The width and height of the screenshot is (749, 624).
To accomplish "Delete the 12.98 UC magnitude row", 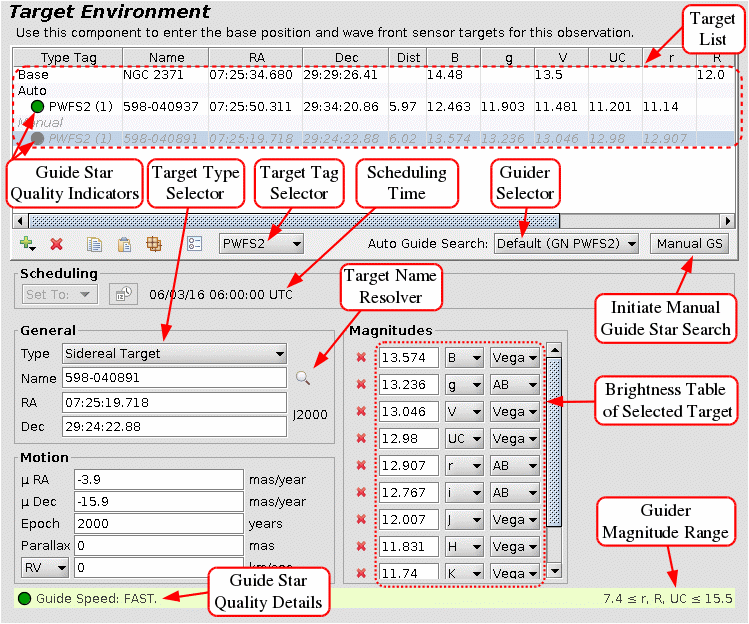I will [361, 438].
